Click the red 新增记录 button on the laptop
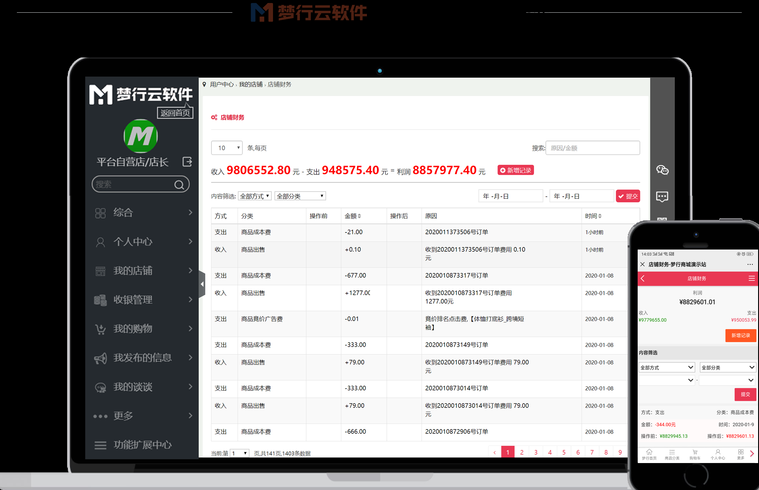Image resolution: width=759 pixels, height=490 pixels. point(516,170)
